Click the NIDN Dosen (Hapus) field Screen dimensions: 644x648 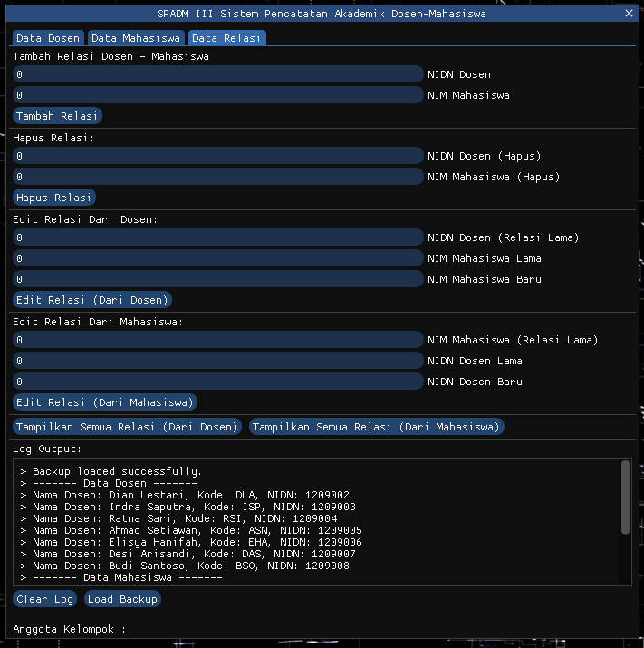click(218, 156)
